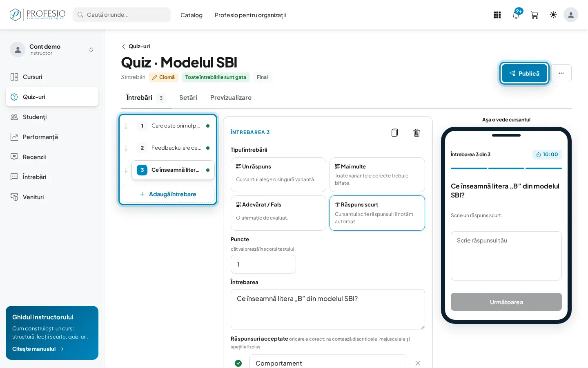
Task: Choose 'Mai multe' question type
Action: coord(377,175)
